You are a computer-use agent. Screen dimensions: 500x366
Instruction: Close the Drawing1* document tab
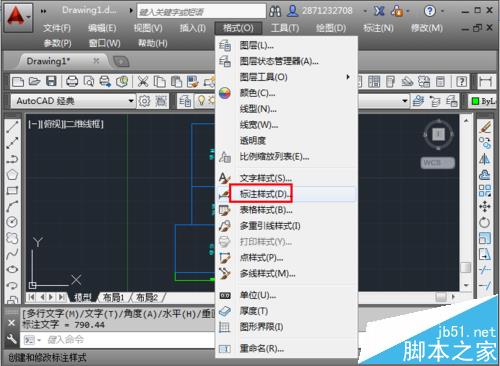tap(96, 61)
